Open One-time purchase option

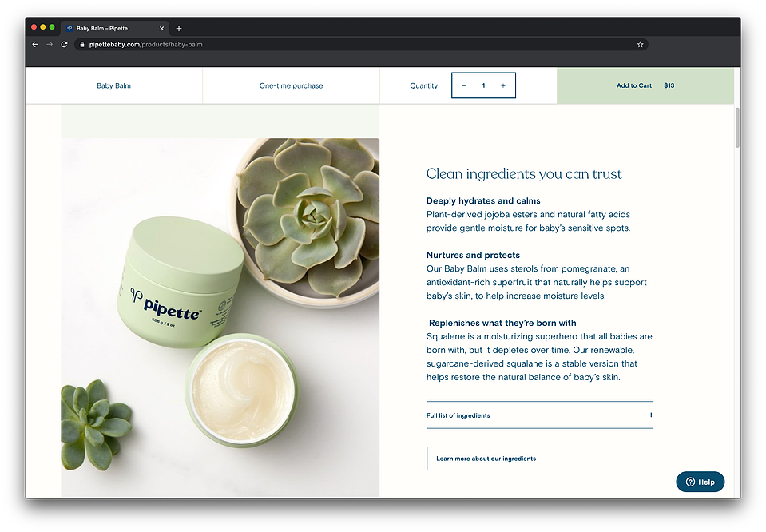292,85
